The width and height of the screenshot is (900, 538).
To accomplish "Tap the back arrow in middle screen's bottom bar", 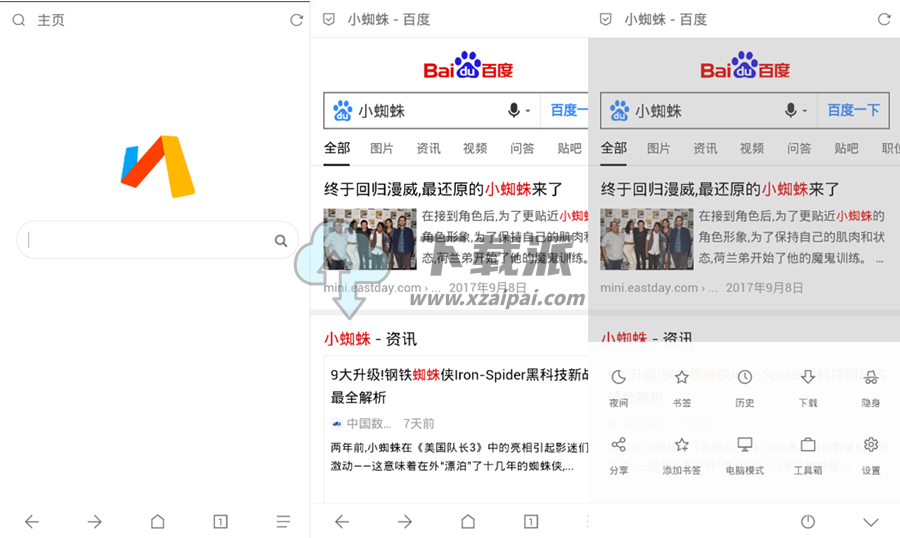I will point(342,521).
